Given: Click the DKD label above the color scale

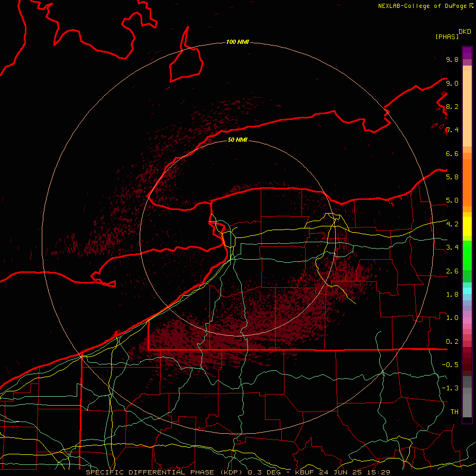Looking at the screenshot, I should (465, 32).
